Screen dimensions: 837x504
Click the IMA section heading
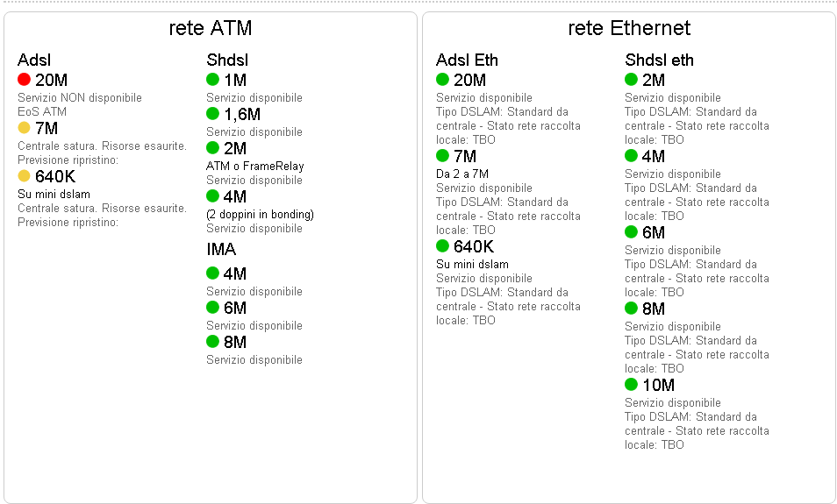pos(221,249)
